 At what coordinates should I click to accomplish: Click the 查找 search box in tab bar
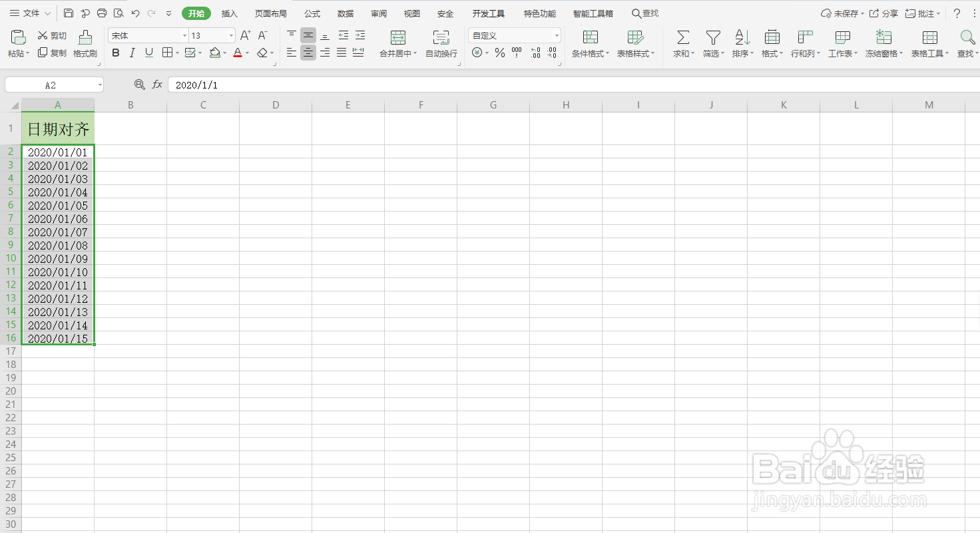[x=645, y=13]
